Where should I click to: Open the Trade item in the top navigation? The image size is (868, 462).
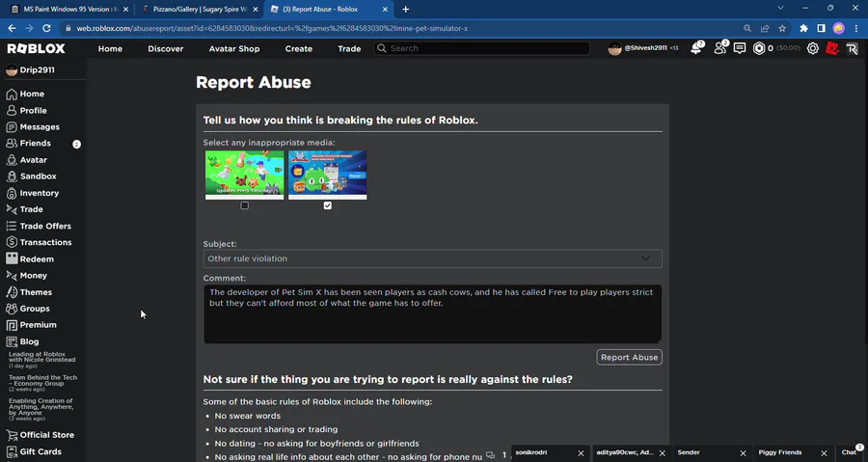pyautogui.click(x=349, y=48)
